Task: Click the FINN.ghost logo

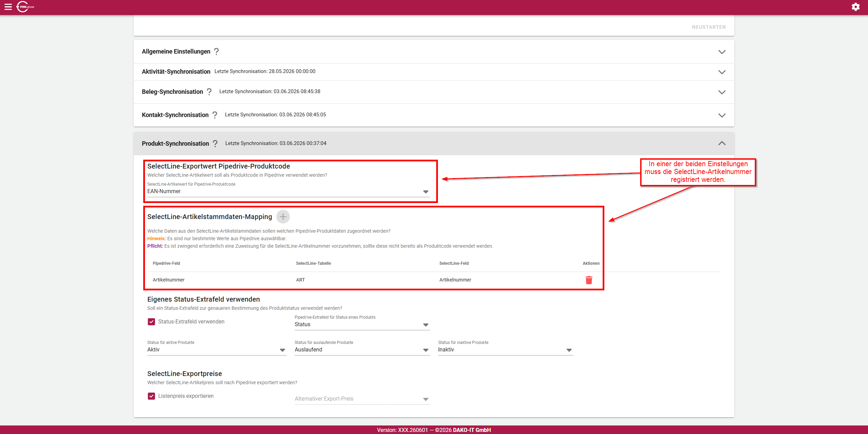Action: tap(26, 7)
